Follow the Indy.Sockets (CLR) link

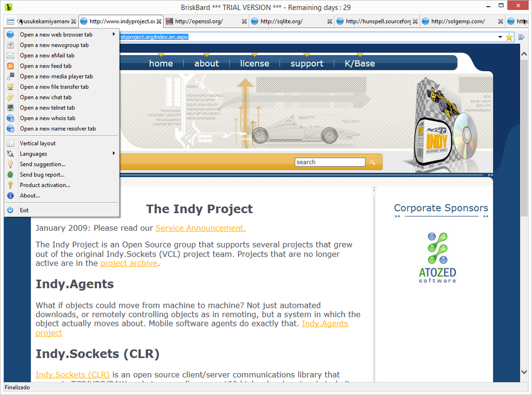(x=72, y=375)
